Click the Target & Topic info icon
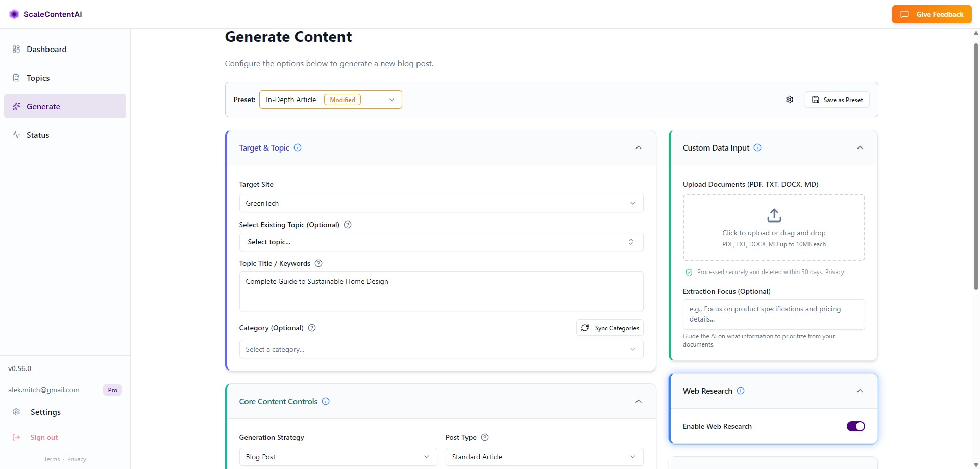Viewport: 980px width, 469px height. tap(298, 147)
